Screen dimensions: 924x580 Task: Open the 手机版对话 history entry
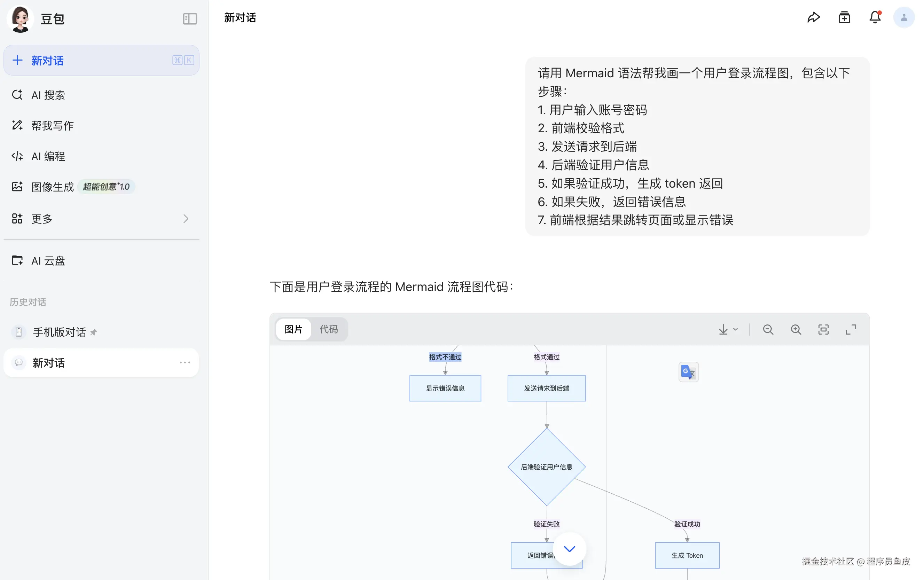(x=60, y=332)
